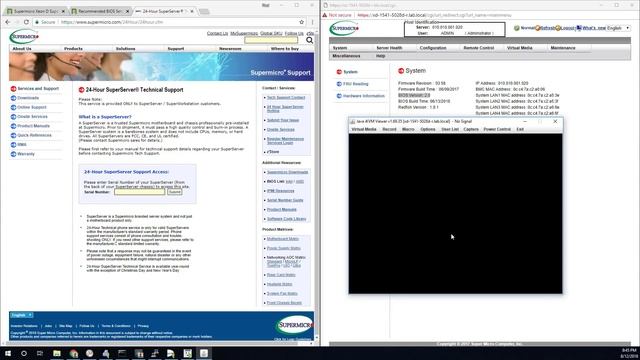Open the Where to buy menu
Viewport: 640px width, 360px height.
tap(284, 49)
